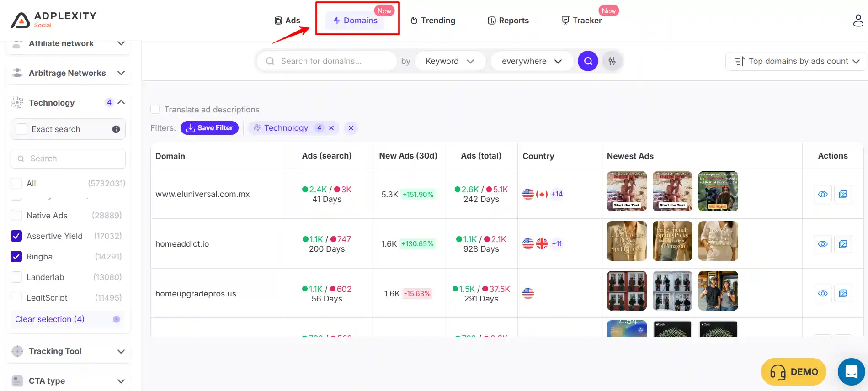
Task: Open ads gallery icon for eluniversal.com.mx
Action: [843, 194]
